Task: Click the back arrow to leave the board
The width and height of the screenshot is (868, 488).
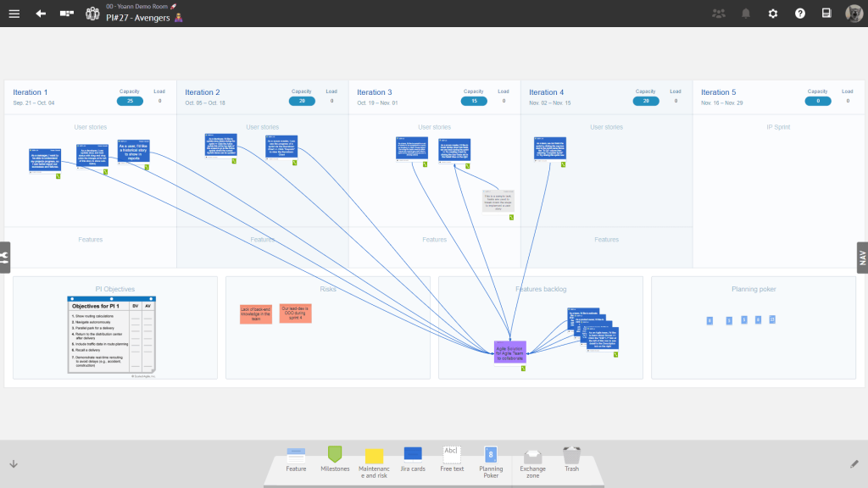Action: pos(40,14)
